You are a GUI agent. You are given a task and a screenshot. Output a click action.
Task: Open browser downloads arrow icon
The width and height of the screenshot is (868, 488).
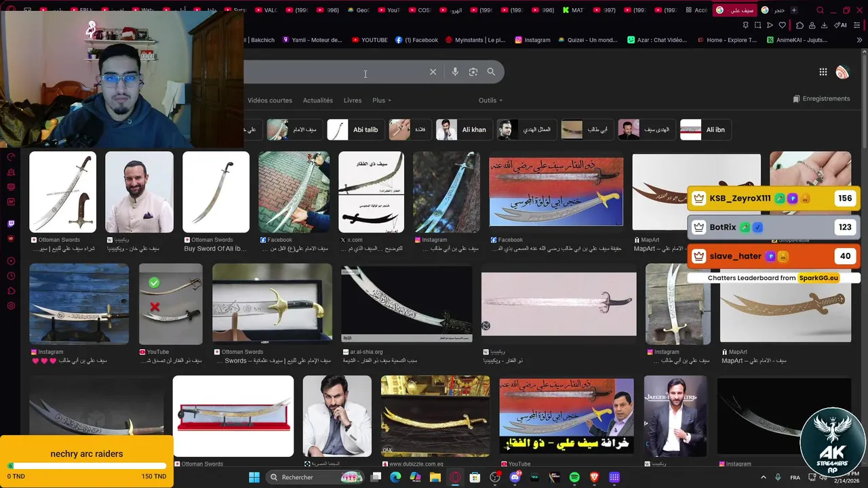point(824,25)
